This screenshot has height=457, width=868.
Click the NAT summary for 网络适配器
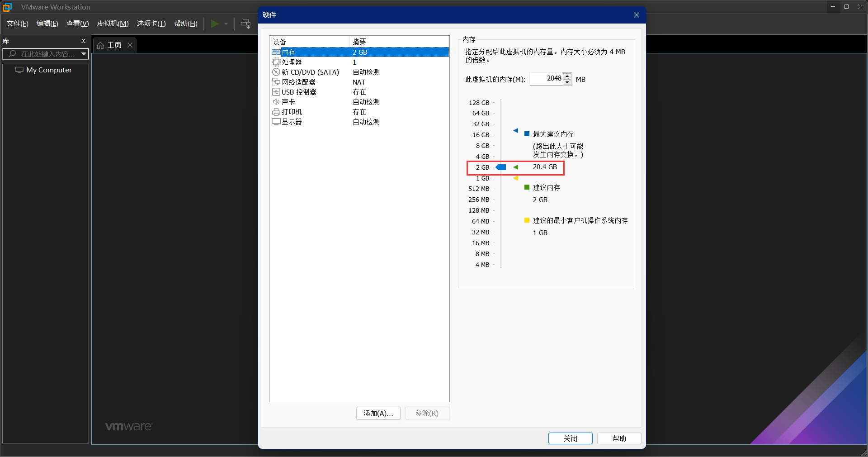[x=359, y=82]
